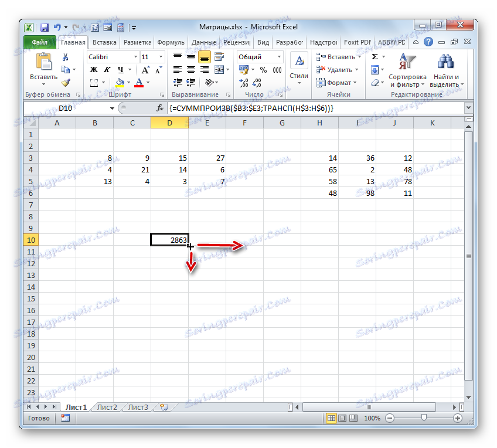The width and height of the screenshot is (497, 448).
Task: Center cell text horizontally
Action: tap(191, 70)
